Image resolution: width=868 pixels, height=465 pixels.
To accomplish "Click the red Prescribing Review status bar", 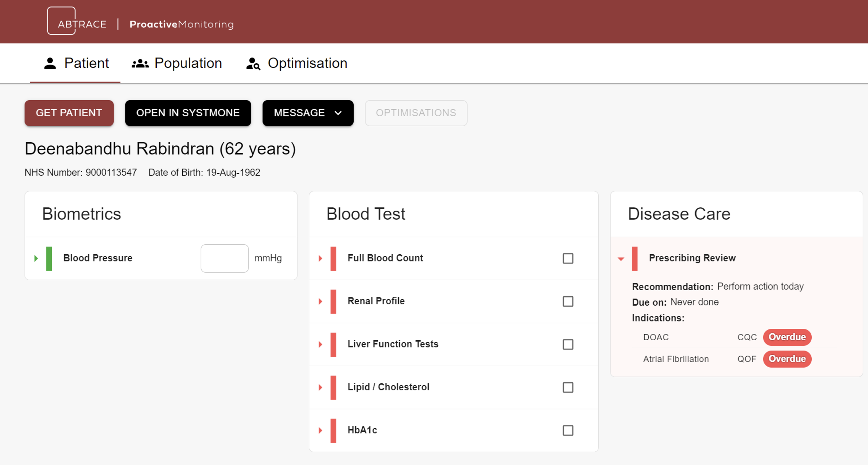I will [x=635, y=258].
